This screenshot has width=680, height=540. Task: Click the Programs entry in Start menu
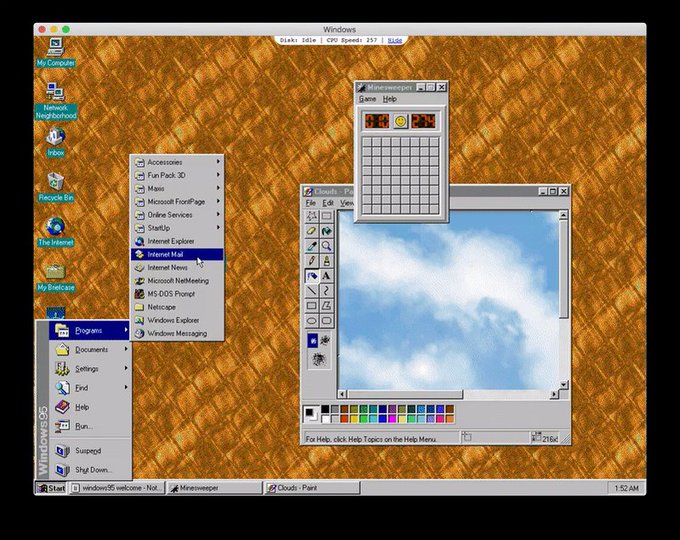pyautogui.click(x=90, y=331)
